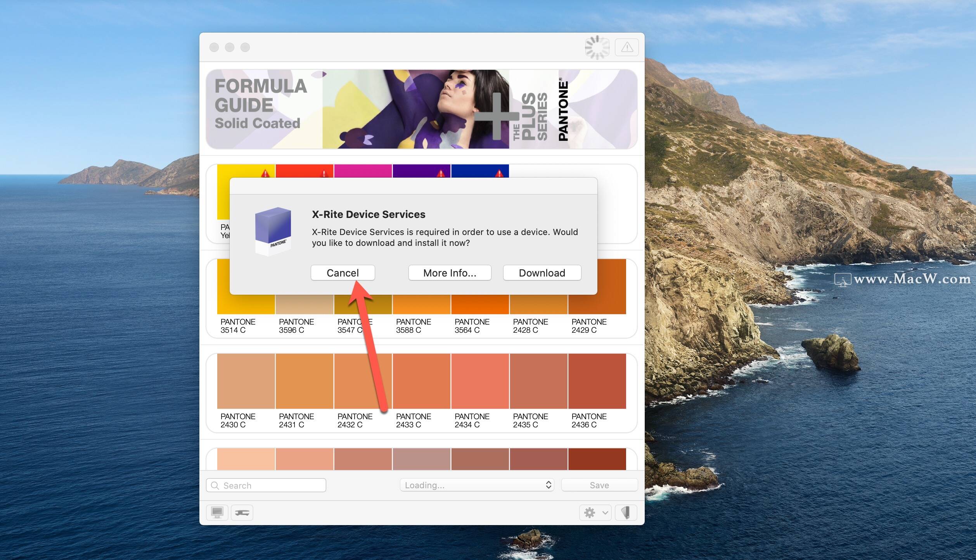Viewport: 976px width, 560px height.
Task: Choose the magenta swatch in top row
Action: tap(363, 171)
